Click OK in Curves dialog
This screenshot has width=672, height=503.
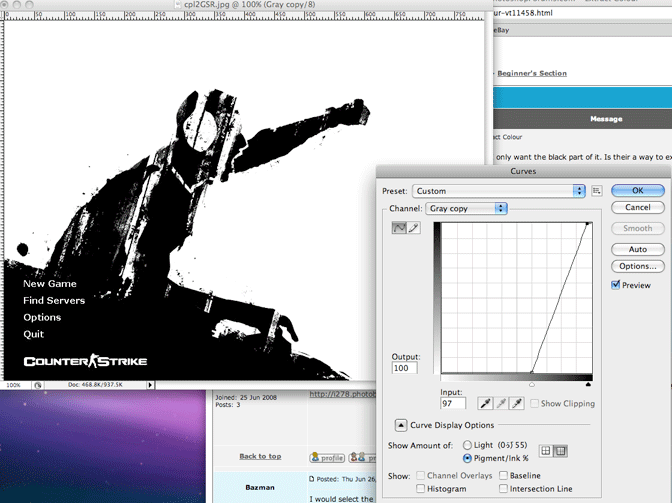[638, 191]
